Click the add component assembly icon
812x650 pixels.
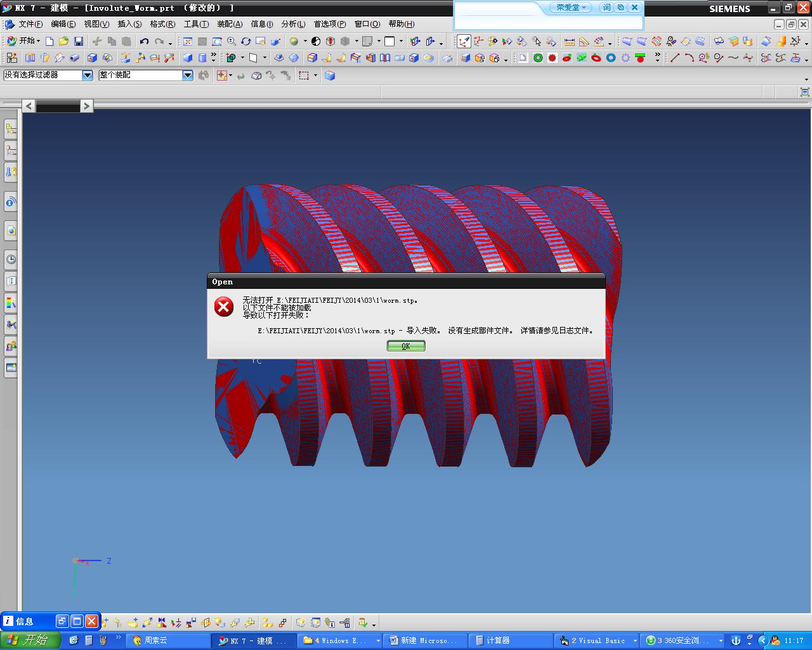[133, 623]
